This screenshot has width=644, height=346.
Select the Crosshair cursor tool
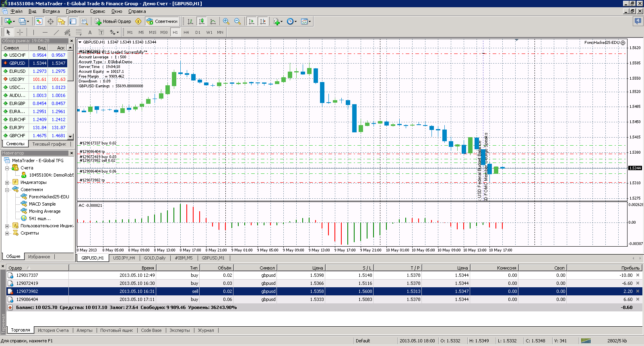tap(20, 32)
